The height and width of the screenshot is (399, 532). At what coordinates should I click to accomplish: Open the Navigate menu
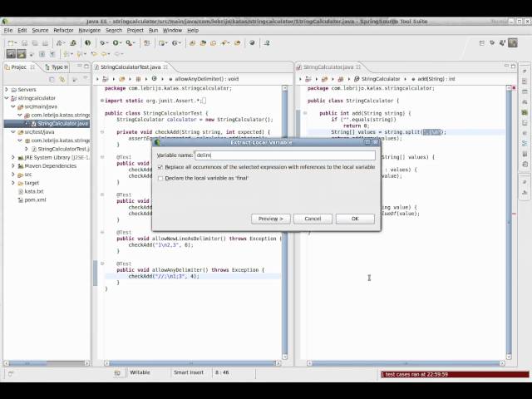(x=90, y=31)
